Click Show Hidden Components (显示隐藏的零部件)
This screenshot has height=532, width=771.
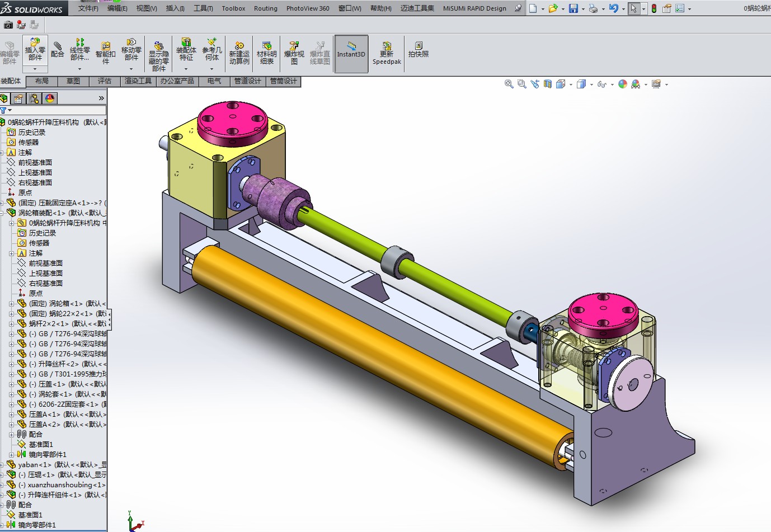[x=159, y=56]
